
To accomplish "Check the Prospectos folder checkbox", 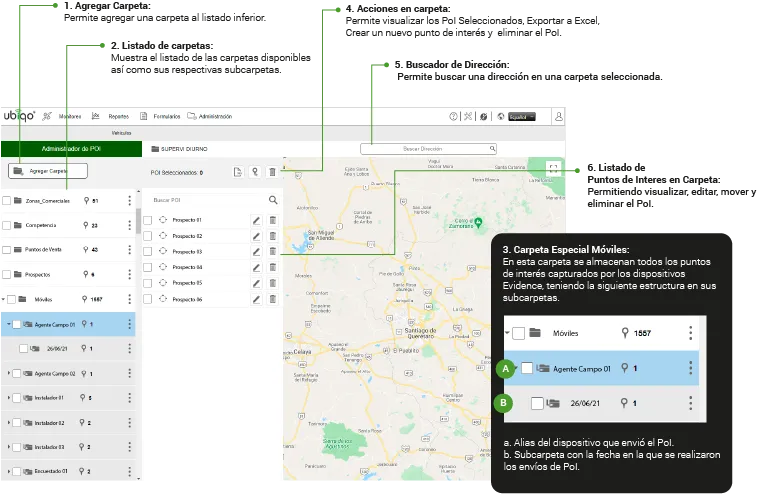I will coord(6,274).
